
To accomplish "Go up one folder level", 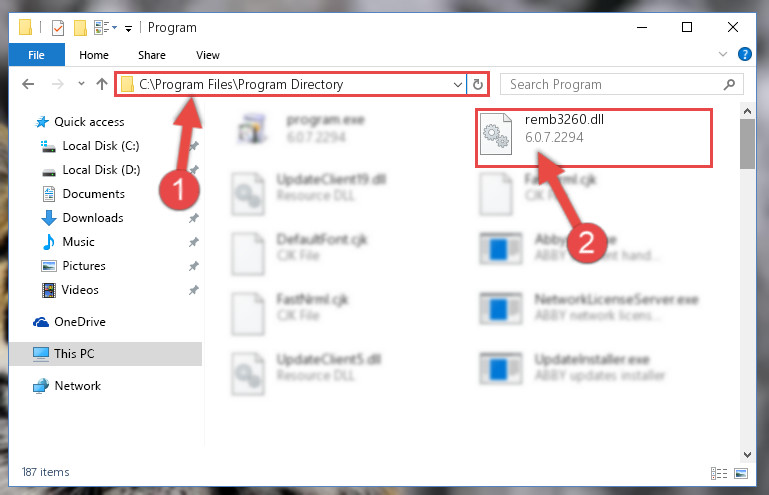I will click(x=102, y=84).
